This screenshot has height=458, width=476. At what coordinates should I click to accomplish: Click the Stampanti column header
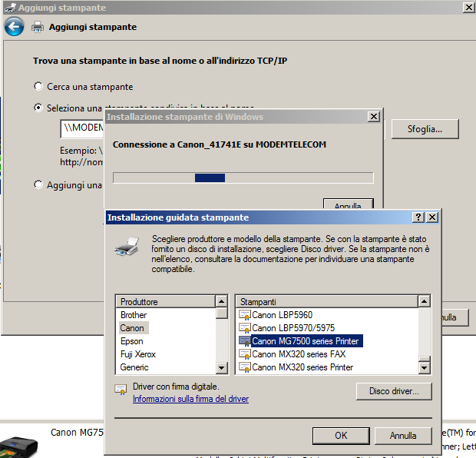point(327,301)
